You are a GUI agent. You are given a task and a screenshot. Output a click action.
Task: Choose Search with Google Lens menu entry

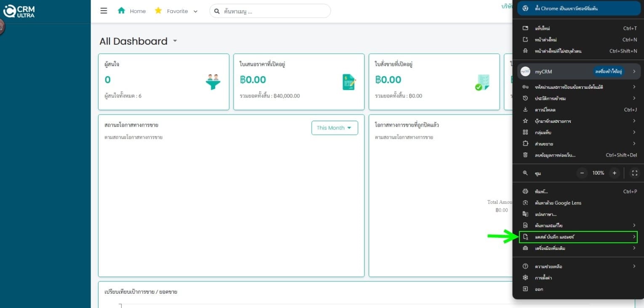579,203
